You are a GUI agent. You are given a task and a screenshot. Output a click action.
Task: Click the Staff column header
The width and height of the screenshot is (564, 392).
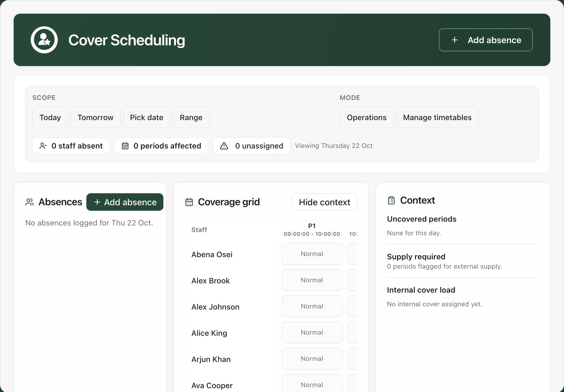[199, 230]
